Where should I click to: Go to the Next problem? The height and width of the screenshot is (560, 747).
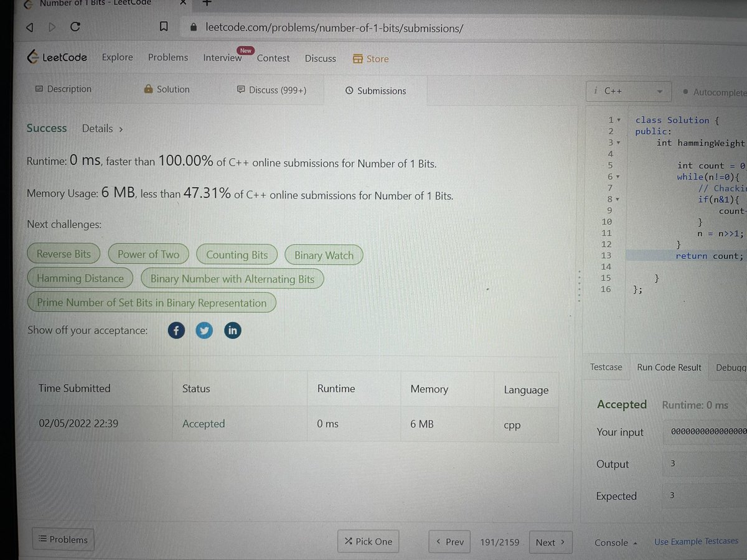click(550, 543)
